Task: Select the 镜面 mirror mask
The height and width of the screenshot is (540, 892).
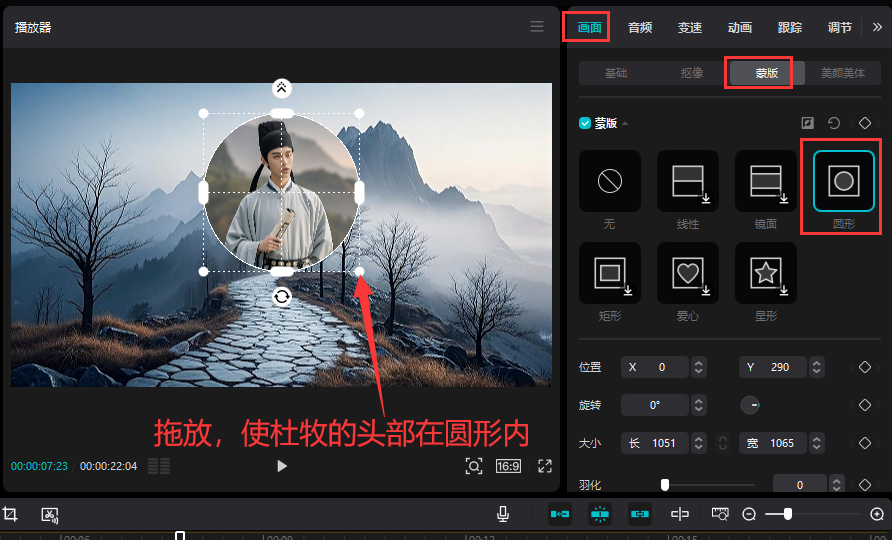Action: (x=766, y=181)
